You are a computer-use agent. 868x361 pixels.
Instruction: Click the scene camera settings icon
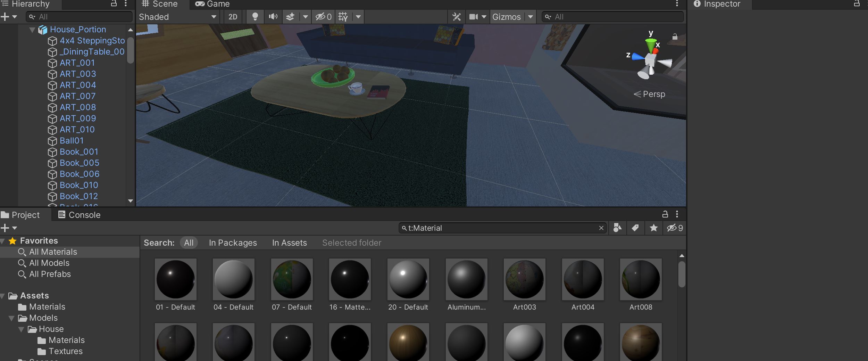click(474, 17)
